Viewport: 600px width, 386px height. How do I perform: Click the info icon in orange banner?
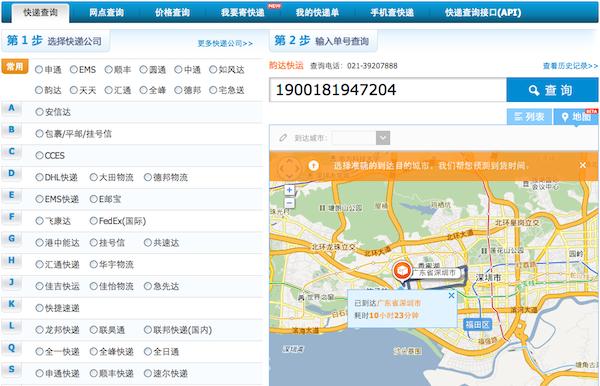313,166
